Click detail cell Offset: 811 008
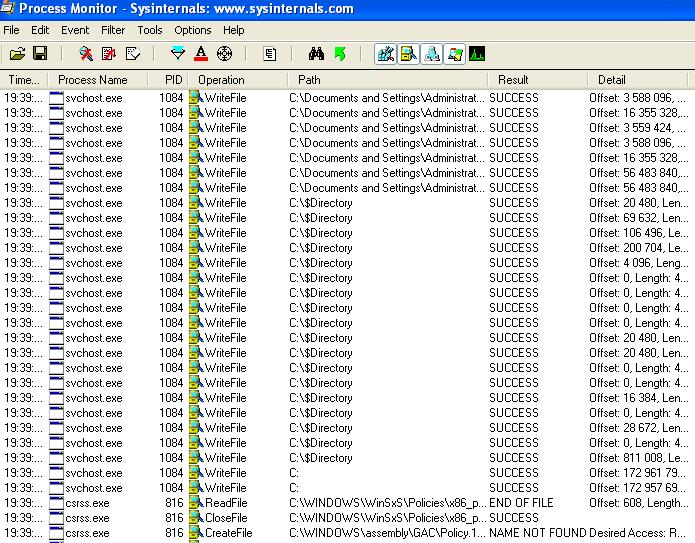Viewport: 695px width, 543px height. [x=638, y=458]
